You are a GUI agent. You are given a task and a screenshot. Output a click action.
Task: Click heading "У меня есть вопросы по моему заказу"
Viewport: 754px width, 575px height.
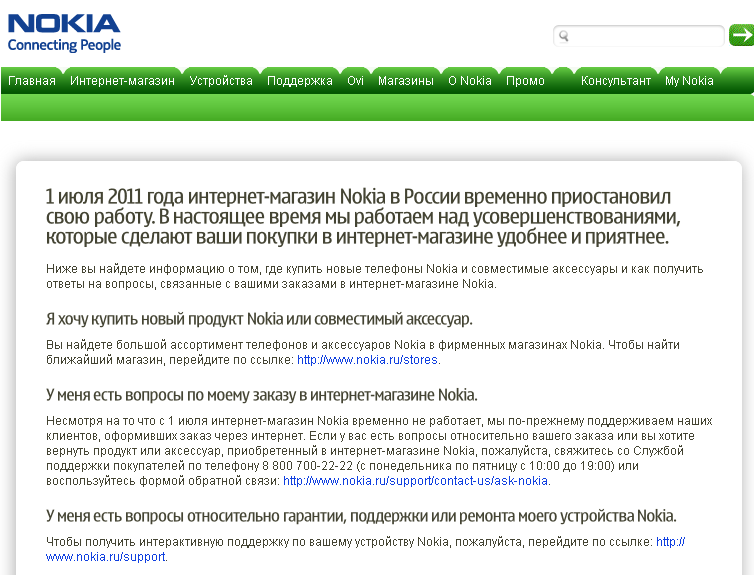click(262, 395)
